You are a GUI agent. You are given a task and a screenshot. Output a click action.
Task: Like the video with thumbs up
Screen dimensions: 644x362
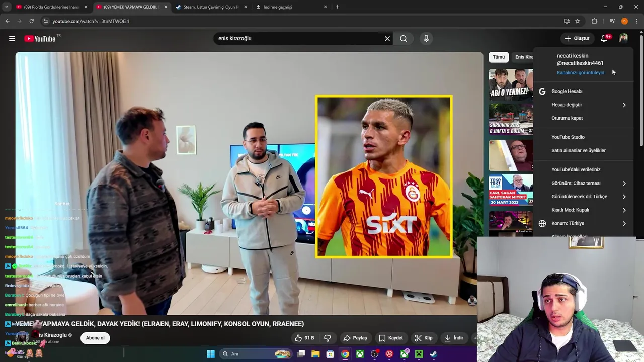304,338
